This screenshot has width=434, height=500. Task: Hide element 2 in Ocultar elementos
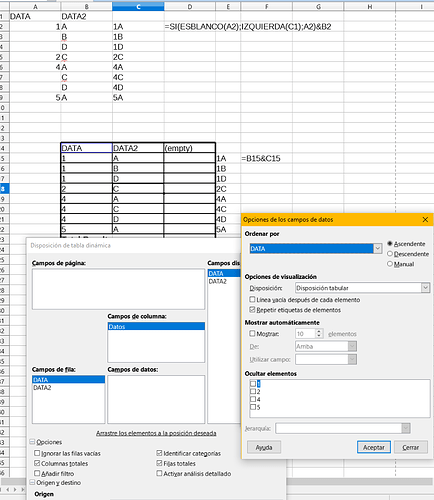tap(253, 391)
